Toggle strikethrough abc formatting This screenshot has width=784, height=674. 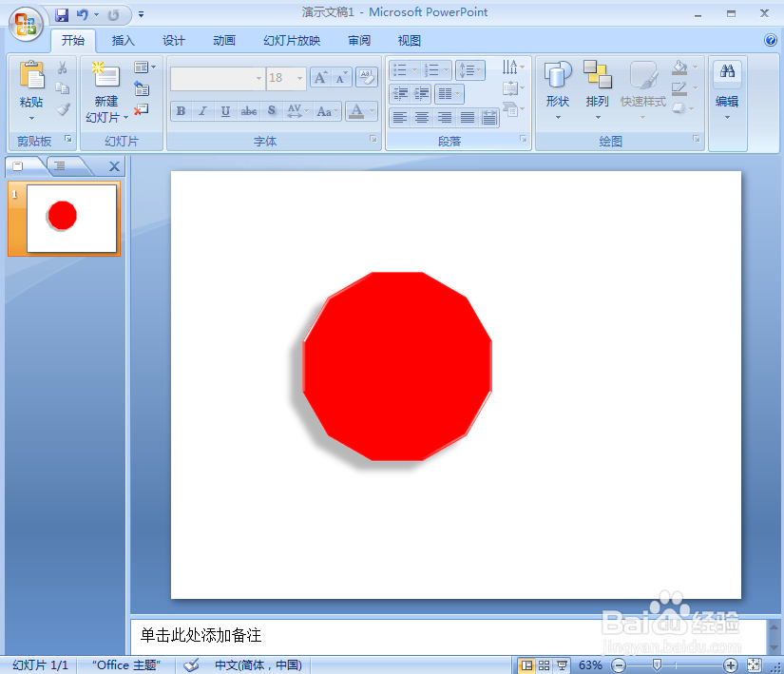tap(248, 111)
